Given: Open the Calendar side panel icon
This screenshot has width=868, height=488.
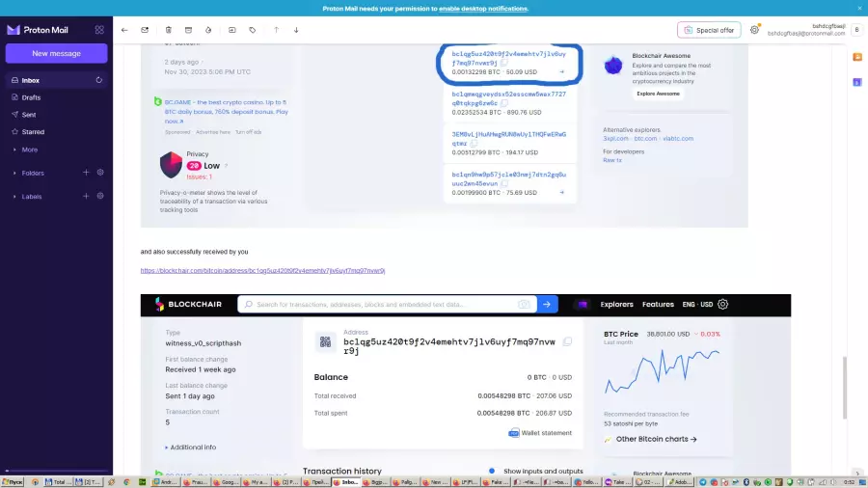Looking at the screenshot, I should click(857, 82).
